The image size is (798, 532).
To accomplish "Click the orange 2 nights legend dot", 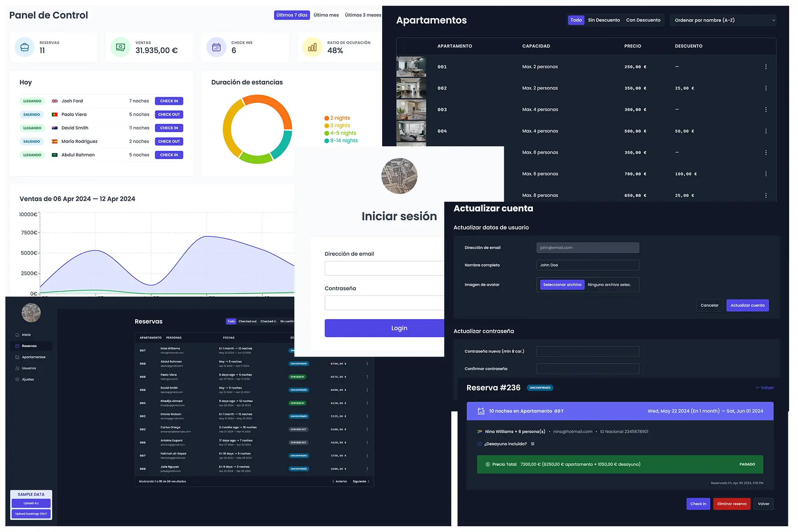I will (x=327, y=118).
